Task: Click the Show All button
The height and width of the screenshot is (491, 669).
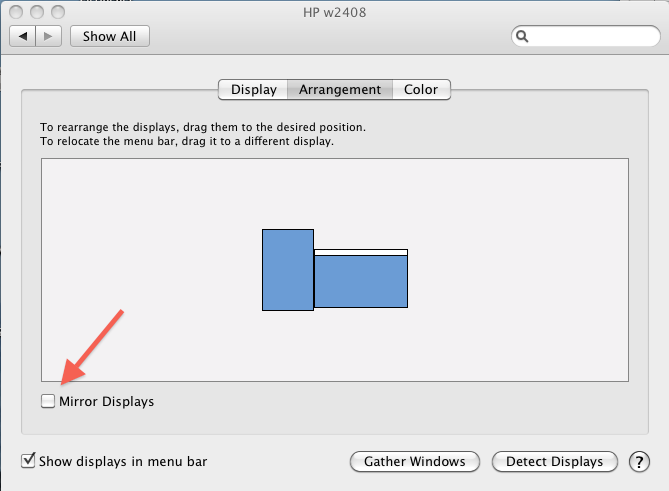Action: coord(110,36)
